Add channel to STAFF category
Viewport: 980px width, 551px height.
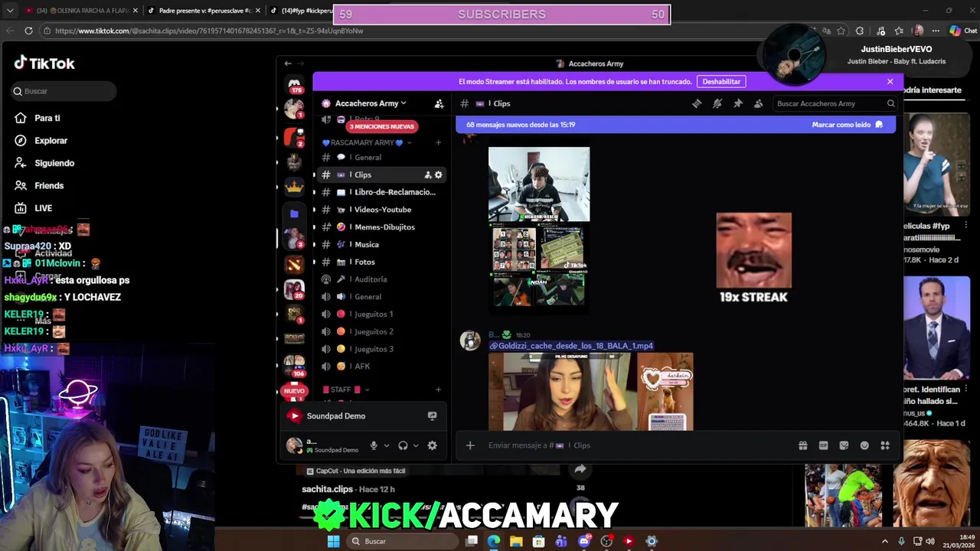(438, 390)
